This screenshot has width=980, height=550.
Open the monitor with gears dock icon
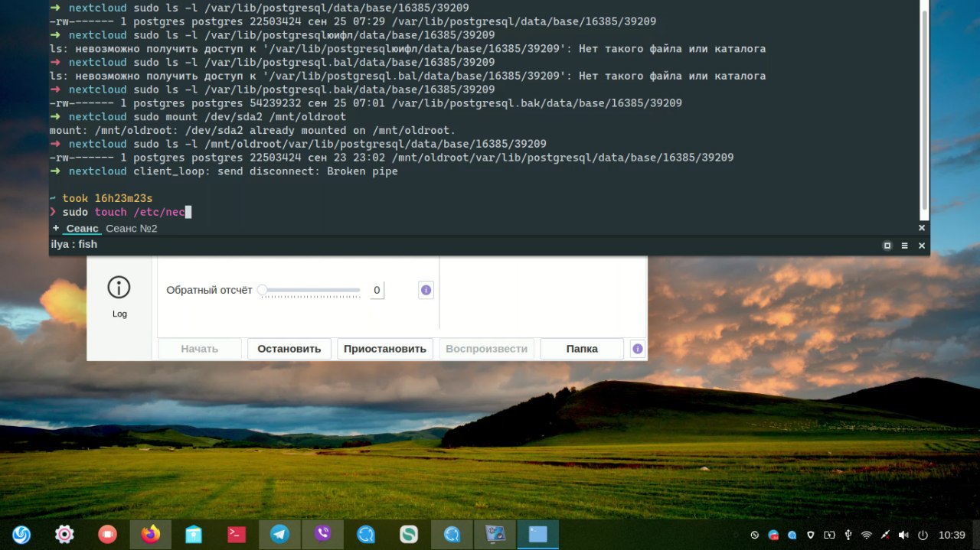coord(495,535)
